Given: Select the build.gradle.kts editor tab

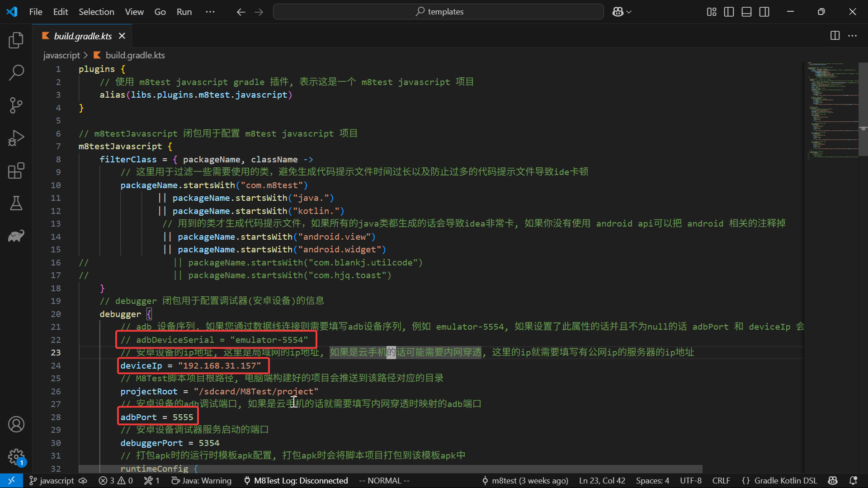Looking at the screenshot, I should [x=83, y=36].
